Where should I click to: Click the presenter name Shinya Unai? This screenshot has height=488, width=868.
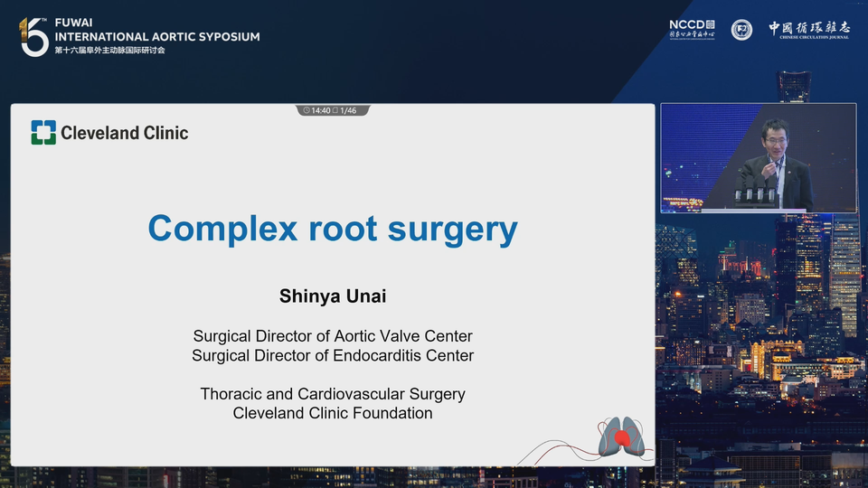pos(333,296)
